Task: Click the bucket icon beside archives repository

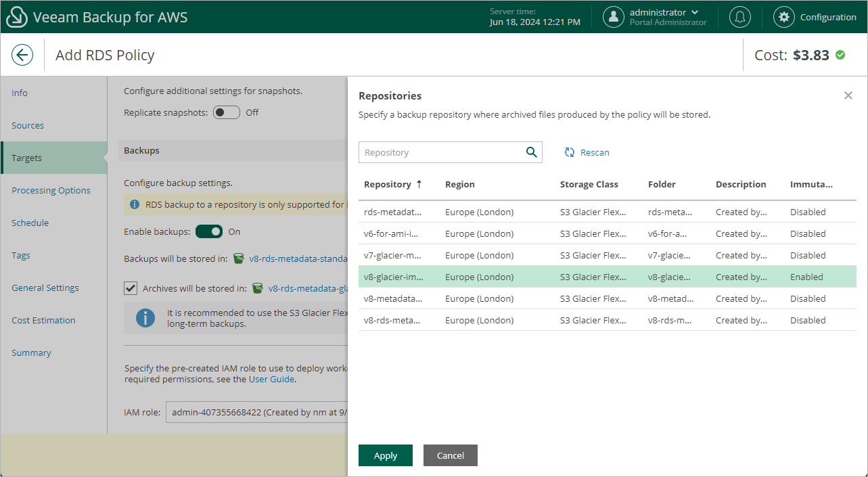Action: tap(257, 288)
